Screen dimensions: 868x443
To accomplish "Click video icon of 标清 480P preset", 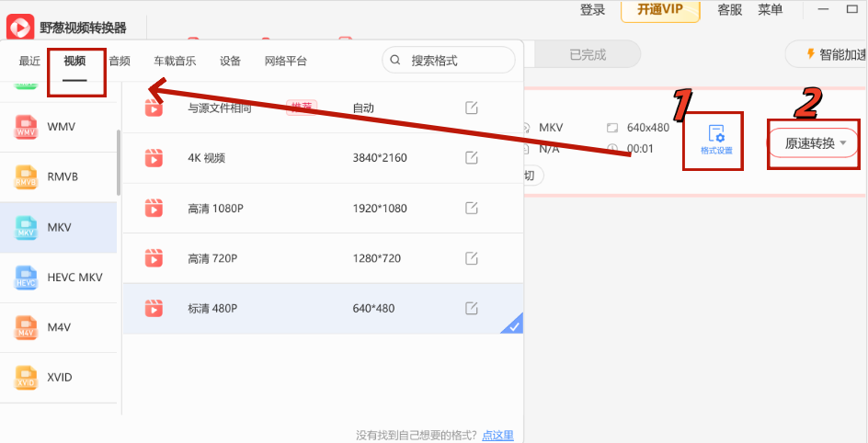I will pos(154,308).
